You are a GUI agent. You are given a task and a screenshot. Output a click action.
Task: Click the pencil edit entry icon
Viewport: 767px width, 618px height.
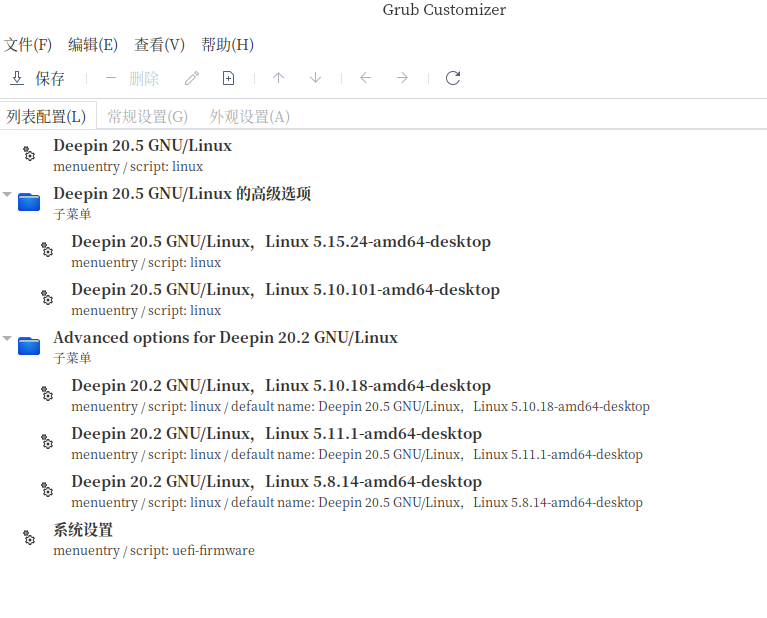192,78
